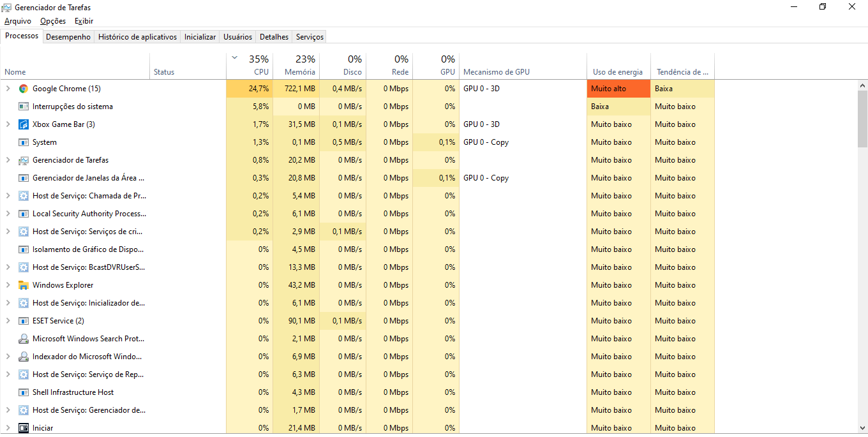Sort by Mecanismo de GPU column header
The image size is (868, 437).
tap(523, 66)
